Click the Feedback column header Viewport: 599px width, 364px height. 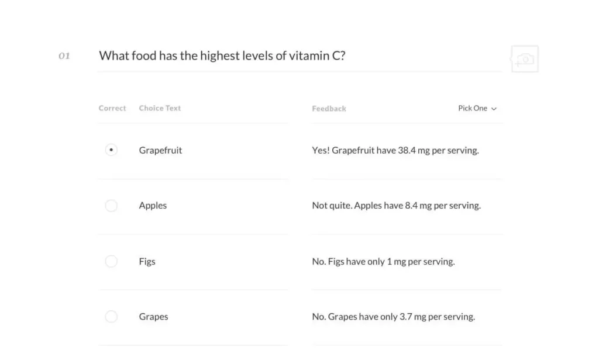329,109
